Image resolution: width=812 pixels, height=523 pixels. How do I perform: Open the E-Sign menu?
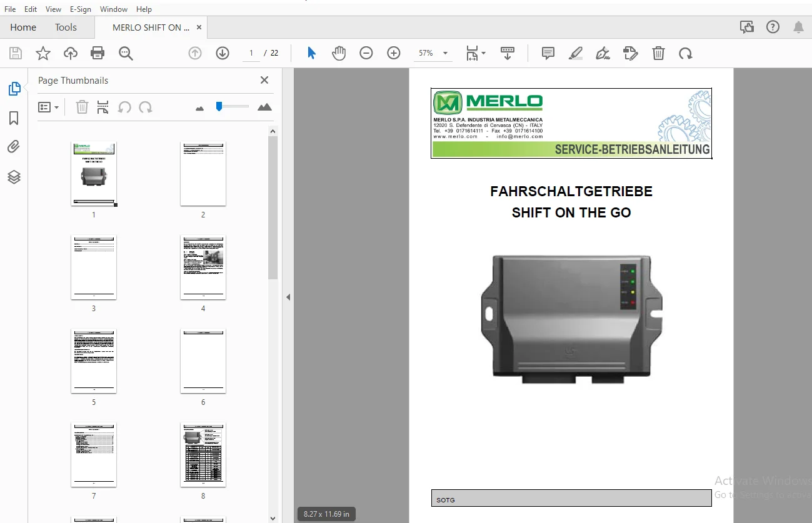(x=81, y=9)
